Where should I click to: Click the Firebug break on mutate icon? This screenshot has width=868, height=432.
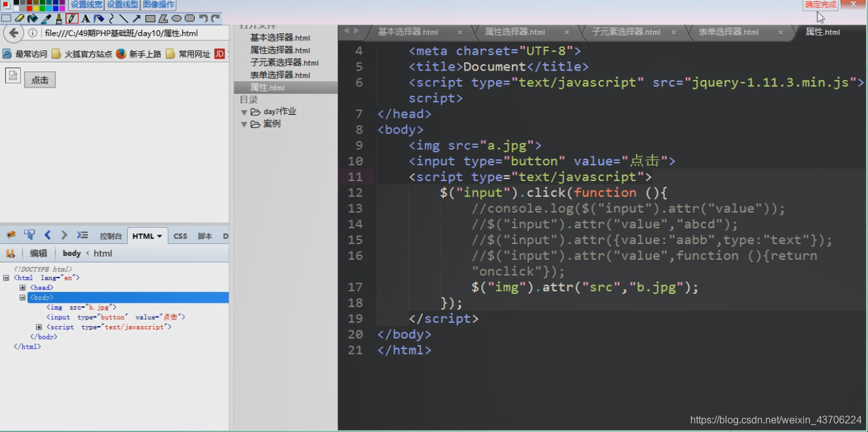(10, 253)
